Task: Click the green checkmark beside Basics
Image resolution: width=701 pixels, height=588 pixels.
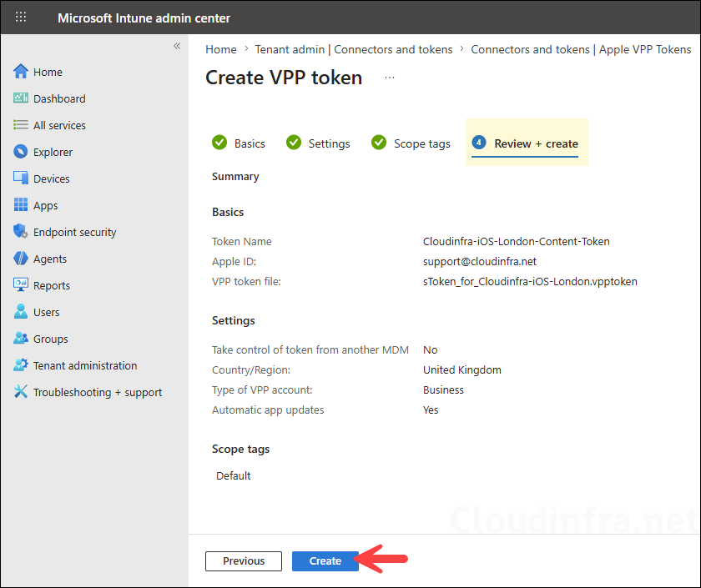Action: [219, 143]
